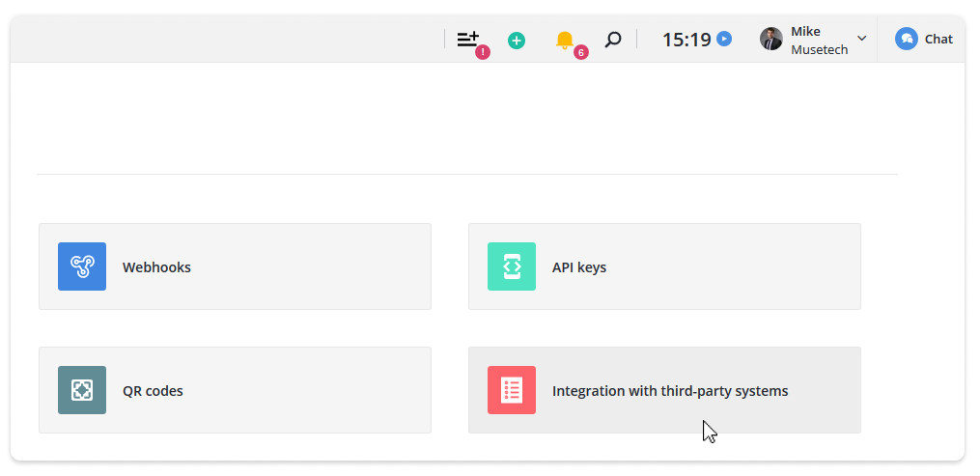Click the Musetech company name

pos(820,50)
